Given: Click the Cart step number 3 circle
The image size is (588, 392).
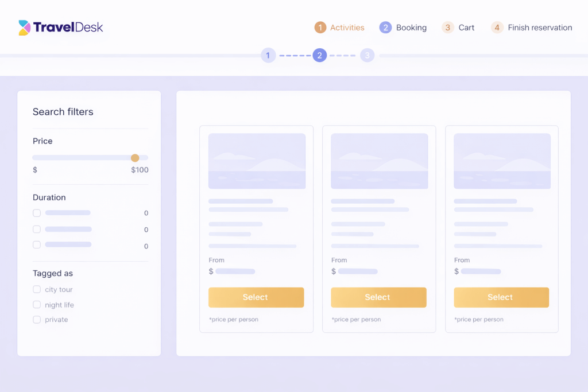Looking at the screenshot, I should (448, 28).
